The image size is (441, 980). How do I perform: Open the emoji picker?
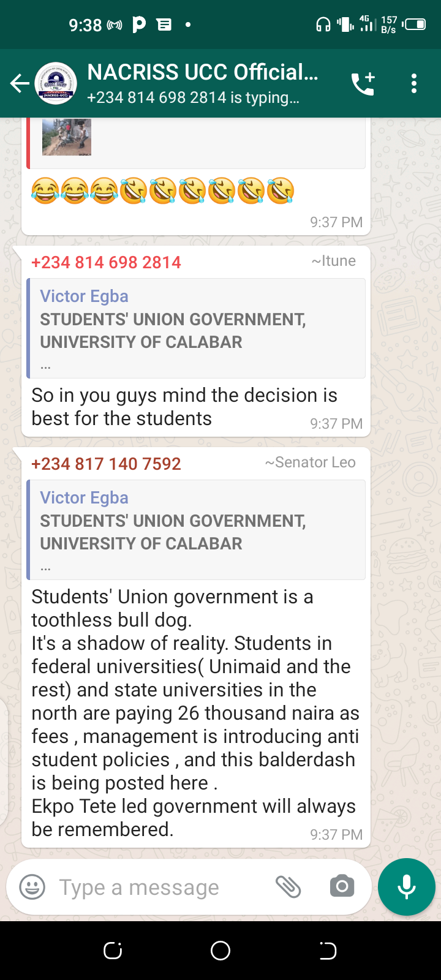pos(32,887)
